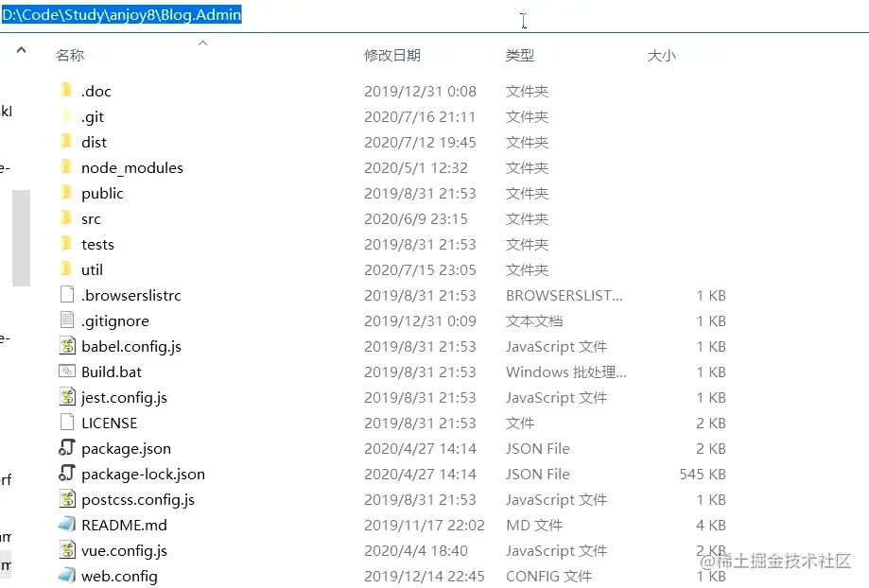Sort files by the 类型 column header
This screenshot has width=869, height=588.
(x=520, y=56)
